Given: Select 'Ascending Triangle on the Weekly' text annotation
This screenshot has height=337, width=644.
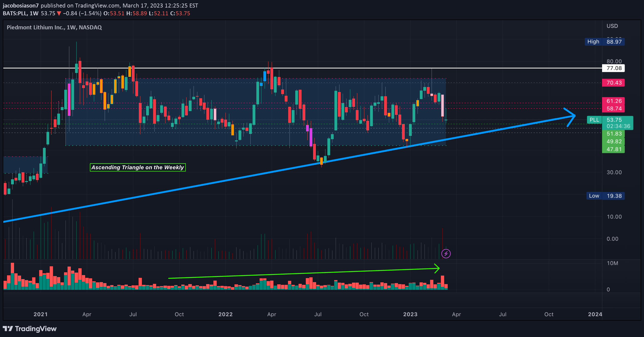Looking at the screenshot, I should pos(138,167).
